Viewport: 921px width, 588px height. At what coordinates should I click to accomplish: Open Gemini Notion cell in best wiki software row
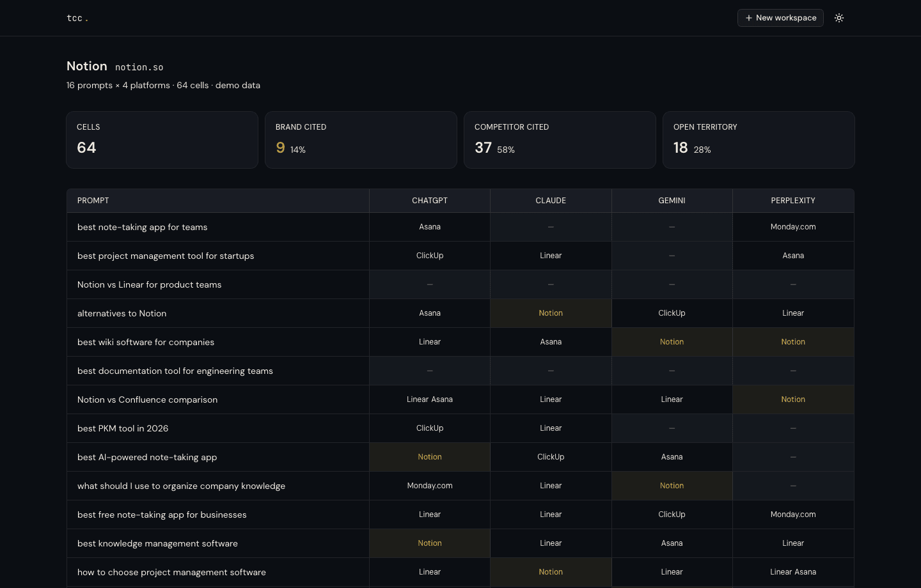click(x=672, y=342)
